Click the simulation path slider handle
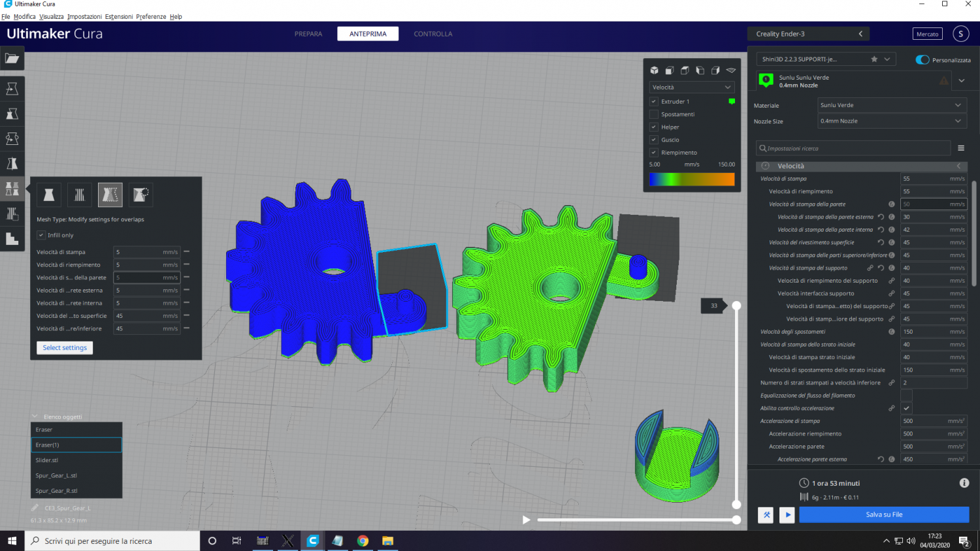 tap(736, 520)
